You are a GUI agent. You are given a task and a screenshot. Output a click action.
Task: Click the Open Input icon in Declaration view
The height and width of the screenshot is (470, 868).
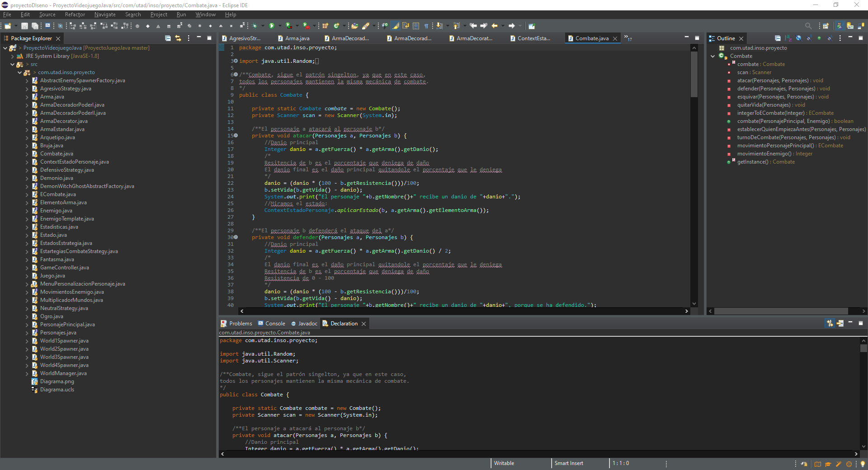tap(840, 323)
